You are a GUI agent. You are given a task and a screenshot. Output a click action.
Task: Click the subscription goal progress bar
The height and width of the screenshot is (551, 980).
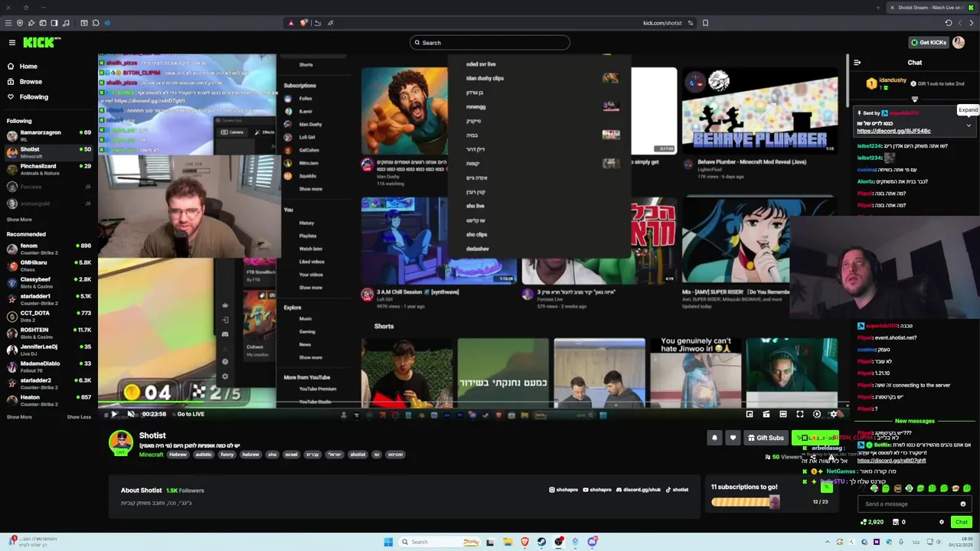(745, 502)
